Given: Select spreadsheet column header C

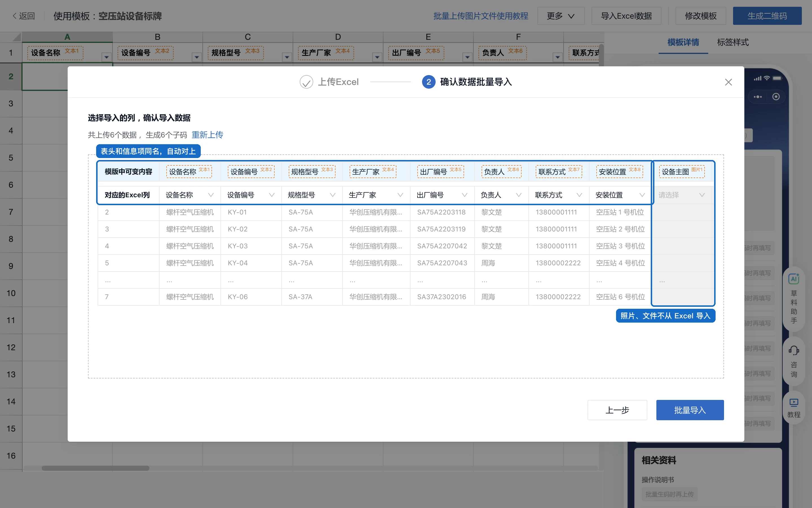Looking at the screenshot, I should click(x=248, y=37).
